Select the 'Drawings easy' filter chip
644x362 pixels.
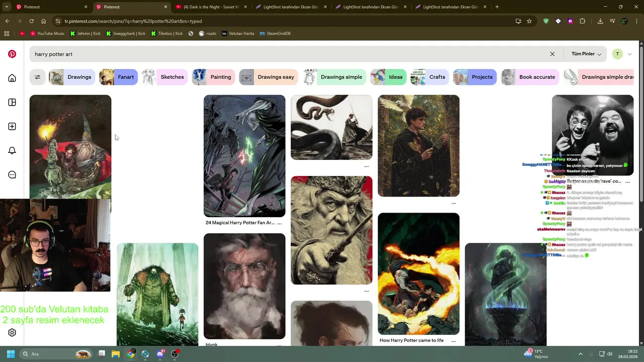tap(268, 77)
